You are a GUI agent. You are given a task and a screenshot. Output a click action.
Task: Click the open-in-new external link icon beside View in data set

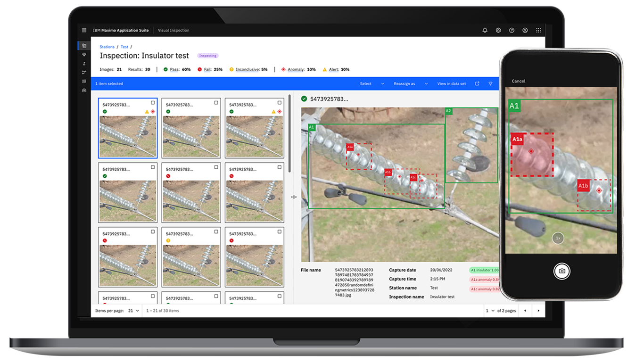[477, 83]
